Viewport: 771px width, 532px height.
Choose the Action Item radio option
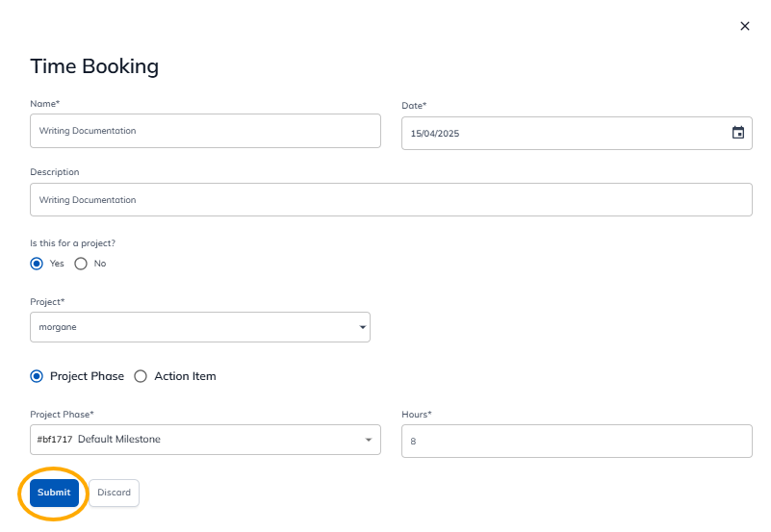coord(140,376)
